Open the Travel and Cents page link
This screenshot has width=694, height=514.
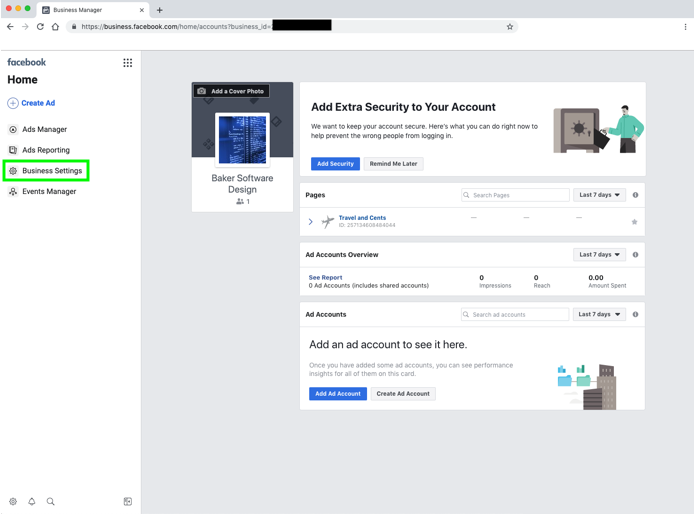(x=362, y=218)
